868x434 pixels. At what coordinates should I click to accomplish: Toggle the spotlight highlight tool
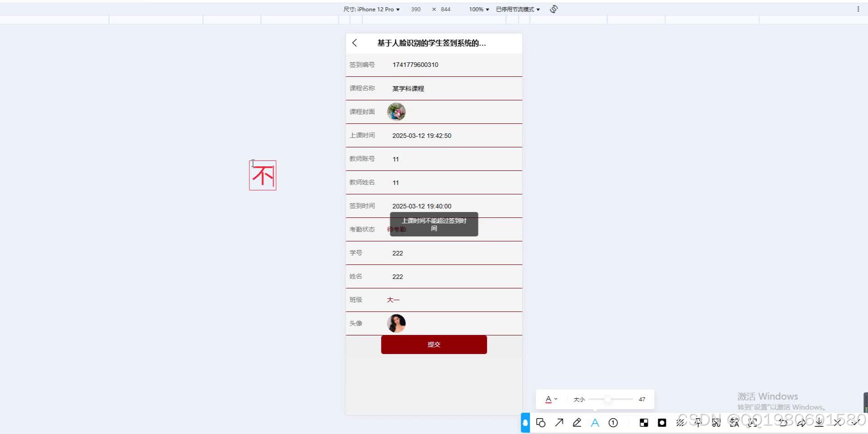[662, 423]
